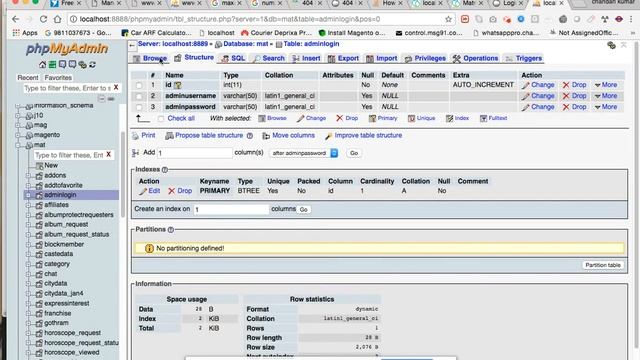This screenshot has width=640, height=360.
Task: Expand the magento database node
Action: [18, 135]
